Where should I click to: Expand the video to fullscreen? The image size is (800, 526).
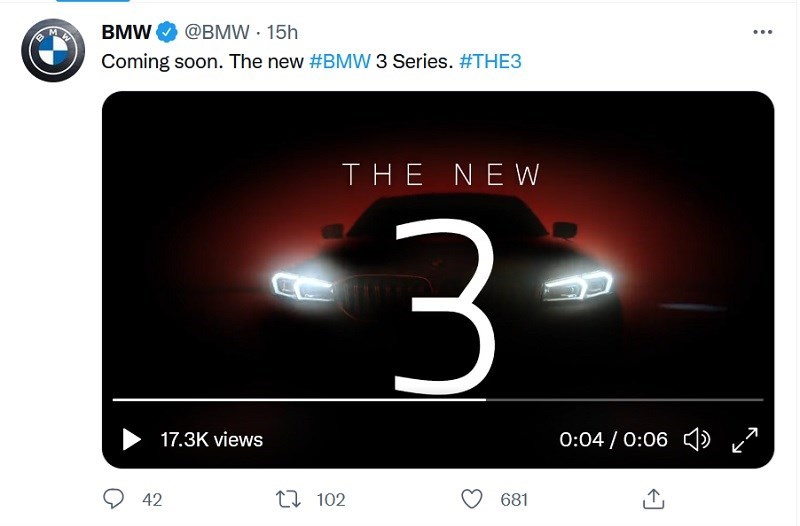pyautogui.click(x=745, y=439)
